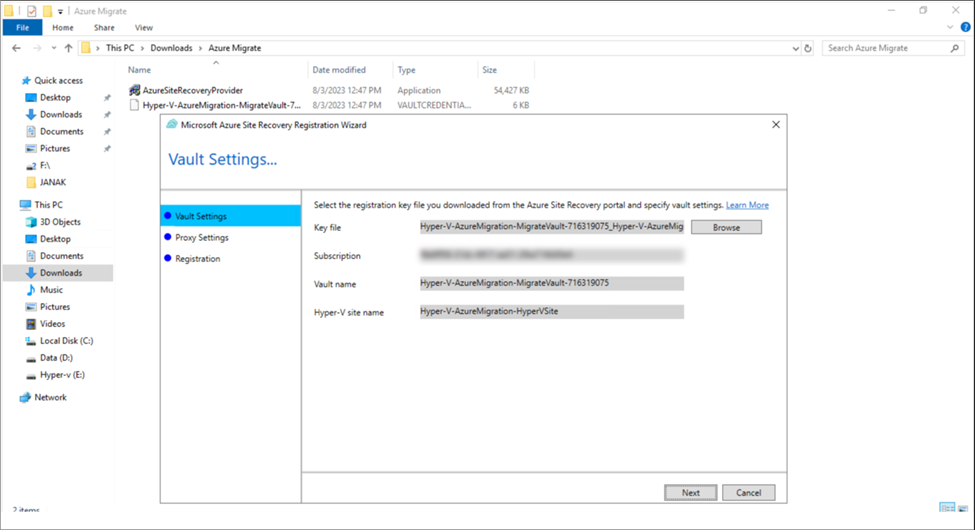Open Documents under This PC
Viewport: 975px width, 530px height.
(62, 256)
